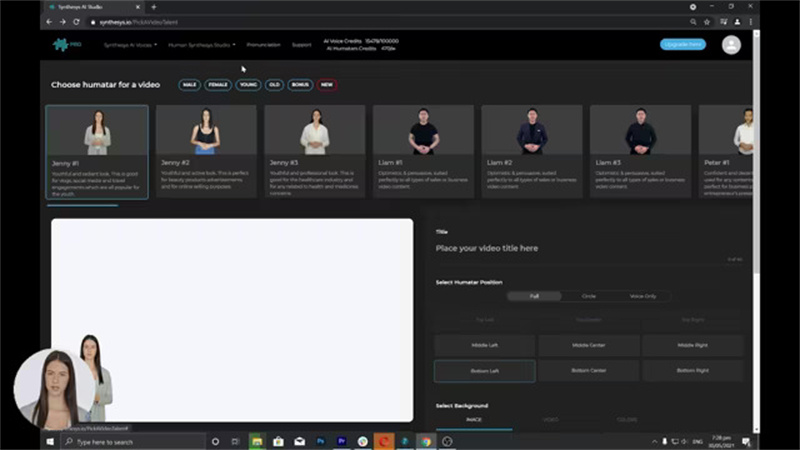Screen dimensions: 800x450
Task: Bookmark this page with the star
Action: pos(707,22)
